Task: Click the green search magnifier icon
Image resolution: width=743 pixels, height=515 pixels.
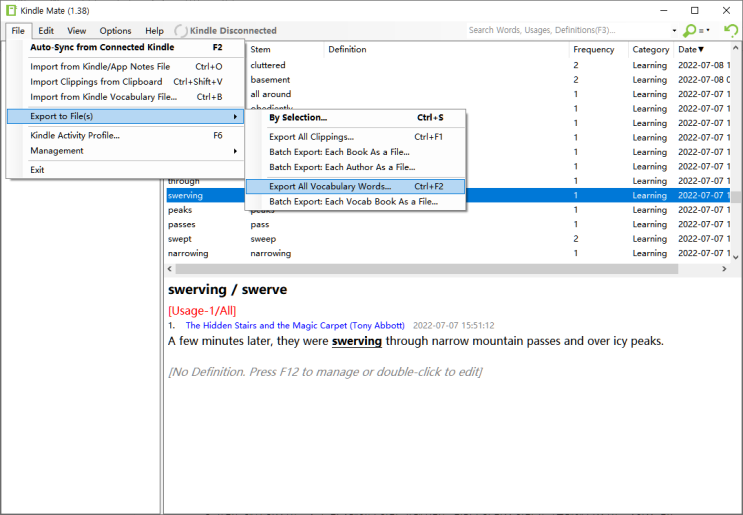Action: point(689,30)
